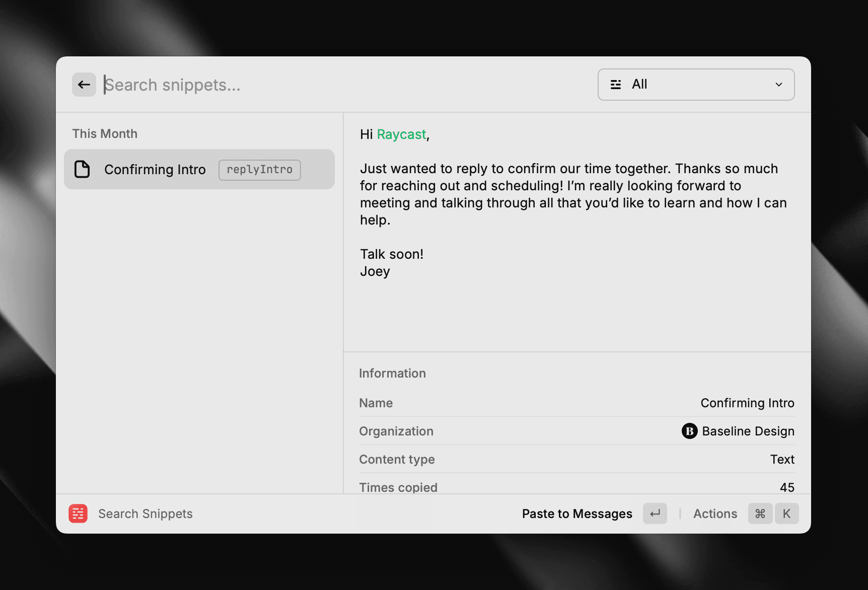868x590 pixels.
Task: Click the Name value Confirming Intro
Action: coord(747,403)
